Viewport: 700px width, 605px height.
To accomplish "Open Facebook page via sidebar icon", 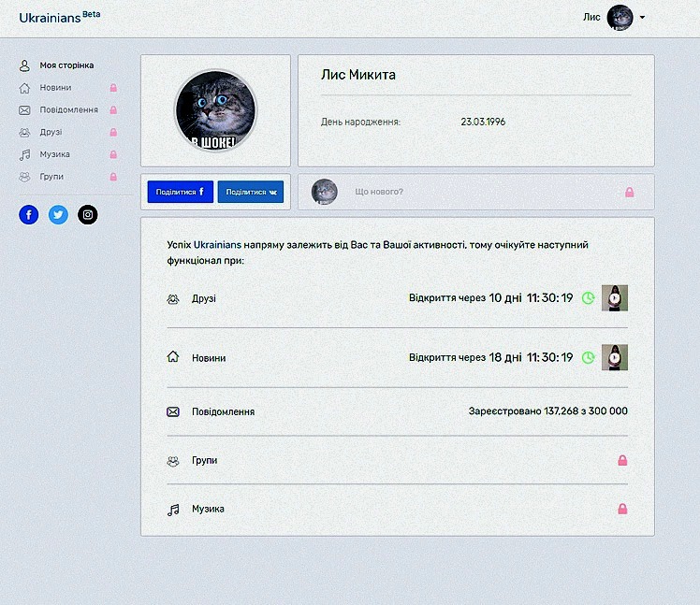I will point(29,214).
